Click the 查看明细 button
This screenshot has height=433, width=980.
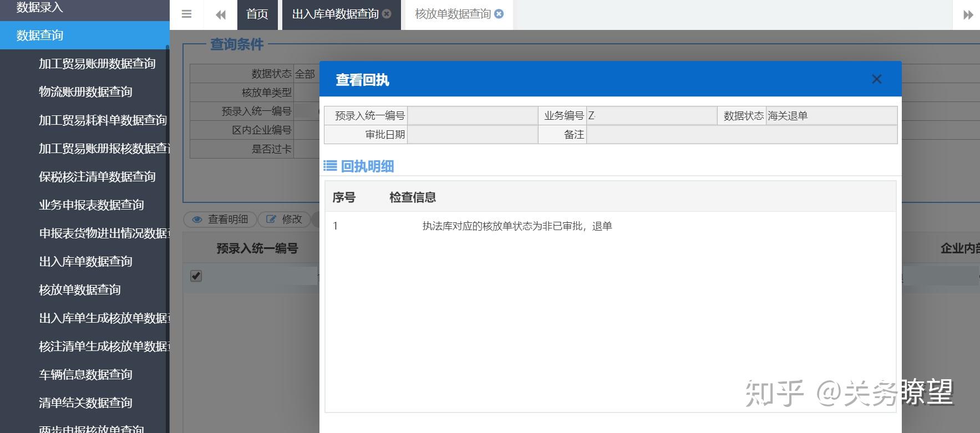(x=220, y=220)
